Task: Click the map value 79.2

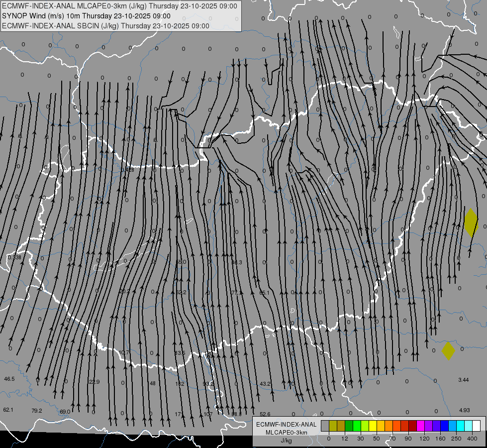Action: 37,411
